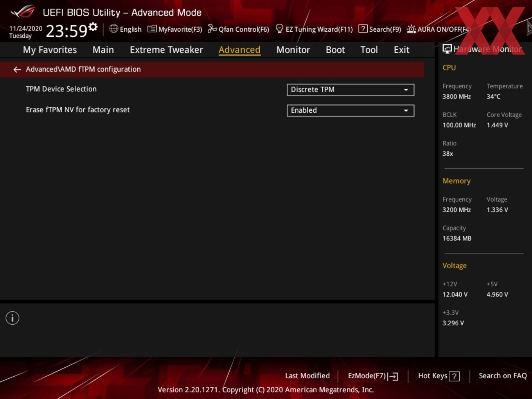
Task: Click the Hot Keys question mark icon
Action: click(454, 376)
